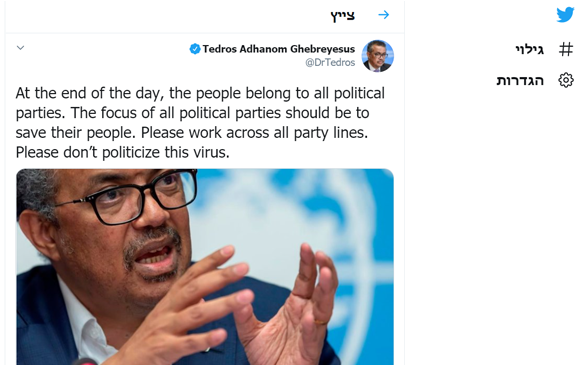Click the tweet text about political parties

pos(200,122)
